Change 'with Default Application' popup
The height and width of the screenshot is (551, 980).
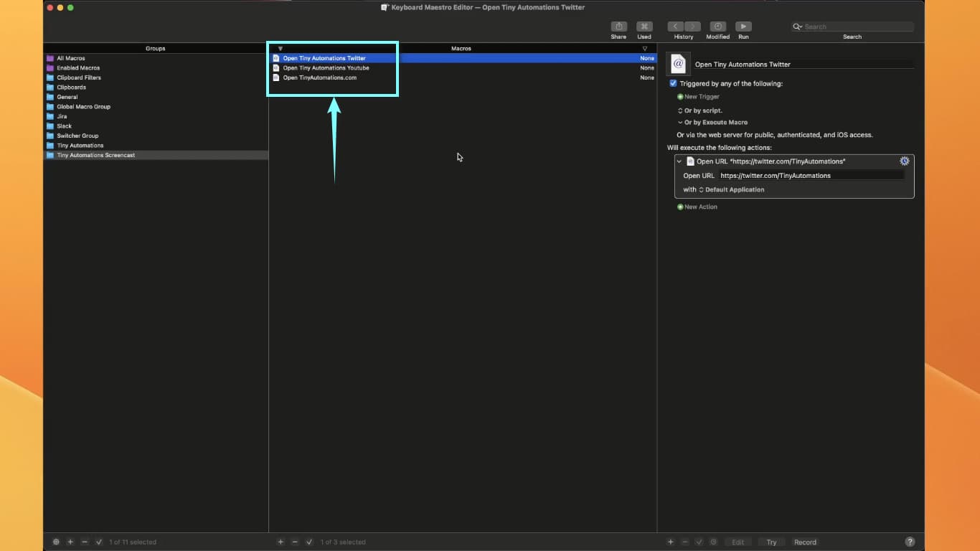[731, 190]
